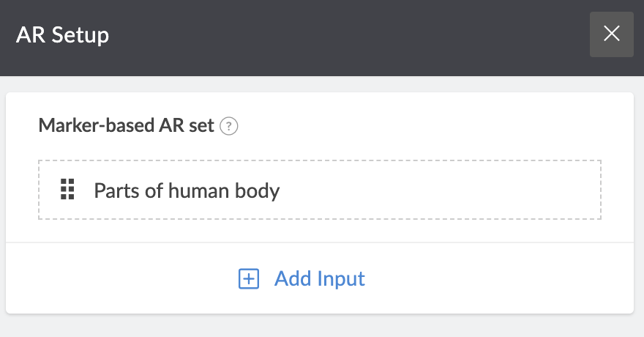This screenshot has width=644, height=337.
Task: Select the six-dot grip icon in the dashed box
Action: pyautogui.click(x=67, y=190)
